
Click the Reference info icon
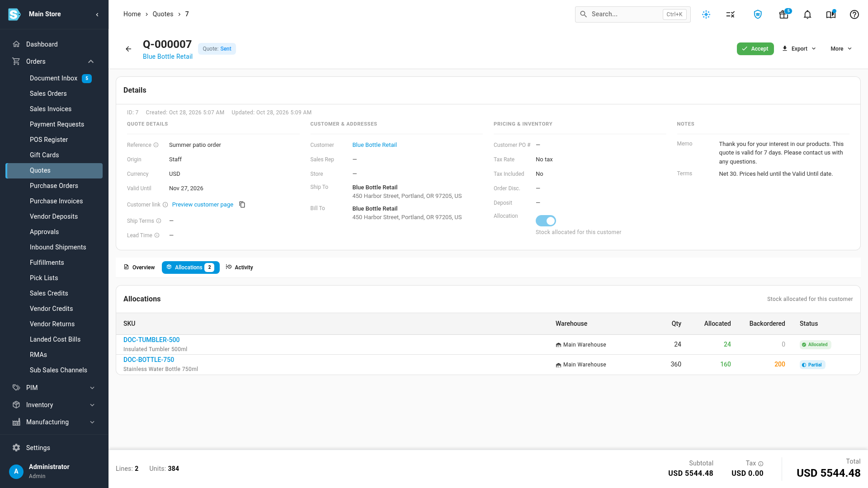click(x=156, y=145)
